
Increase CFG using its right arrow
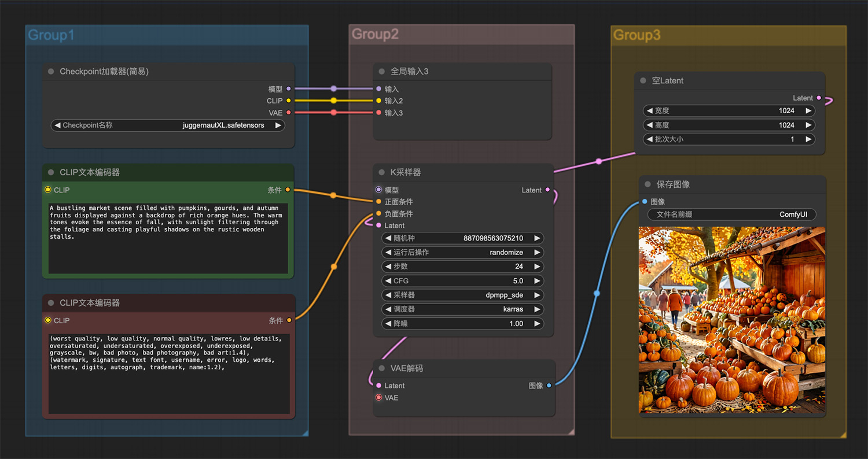click(x=537, y=281)
